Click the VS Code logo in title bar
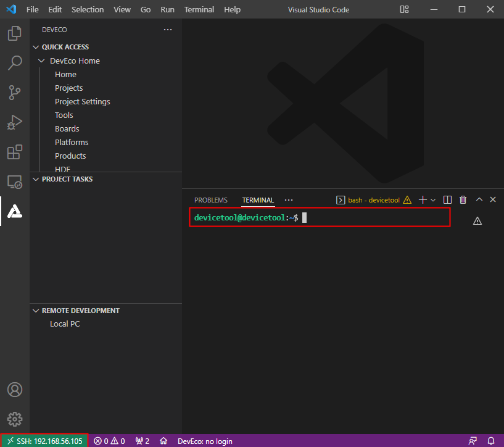This screenshot has width=504, height=447. click(x=11, y=9)
